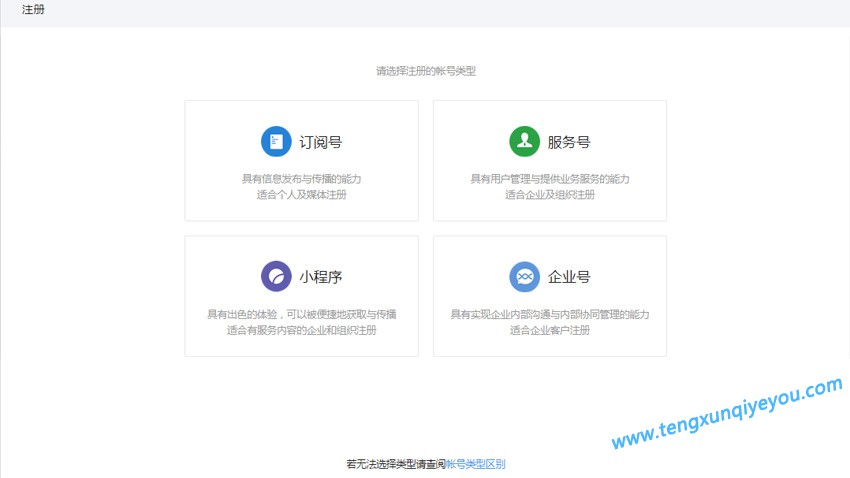Click description 具有信息发布与传播的能力
The height and width of the screenshot is (478, 850).
click(x=301, y=179)
